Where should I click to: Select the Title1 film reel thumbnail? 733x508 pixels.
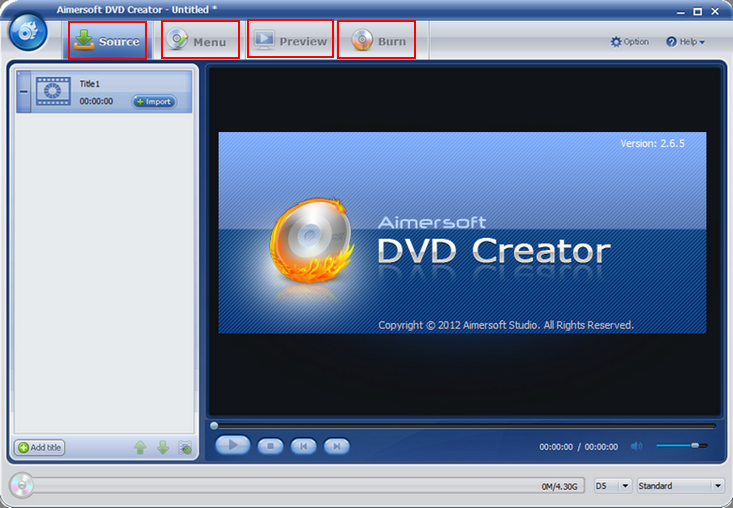click(53, 91)
